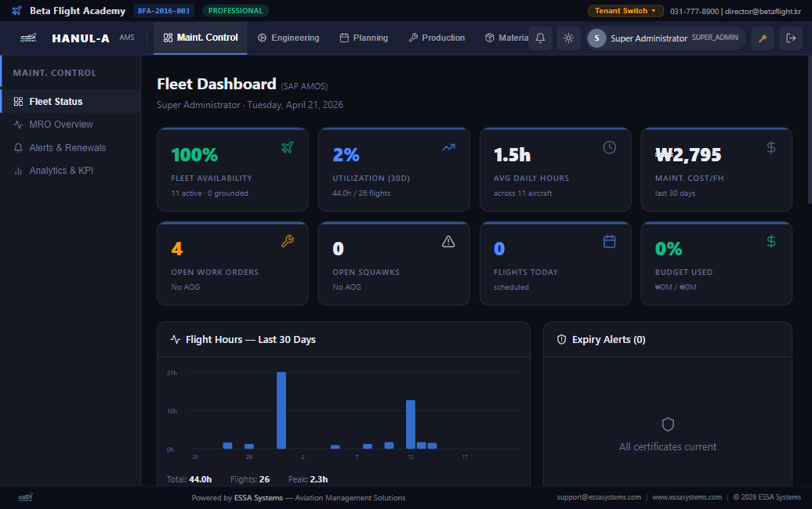812x509 pixels.
Task: Open the Materials navigation dropdown
Action: (506, 37)
